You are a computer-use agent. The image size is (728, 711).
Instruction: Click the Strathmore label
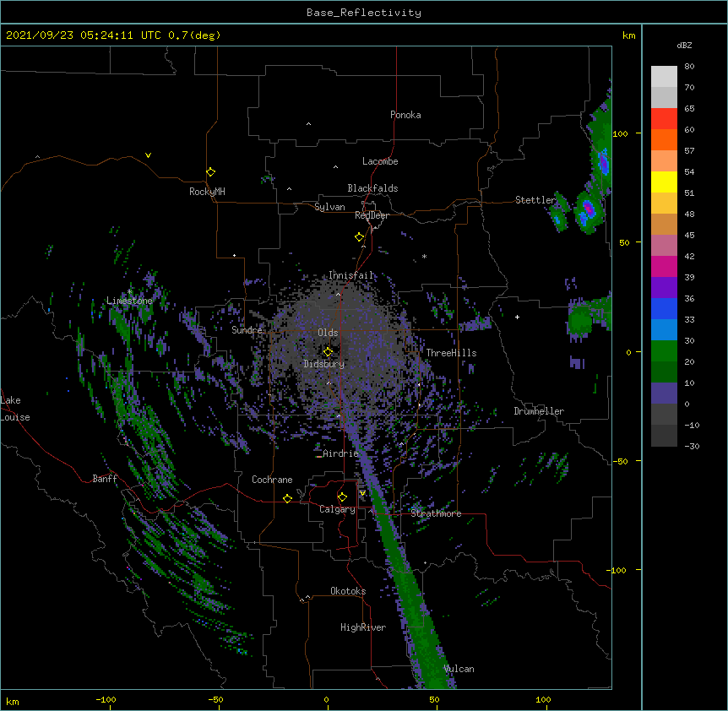[436, 513]
